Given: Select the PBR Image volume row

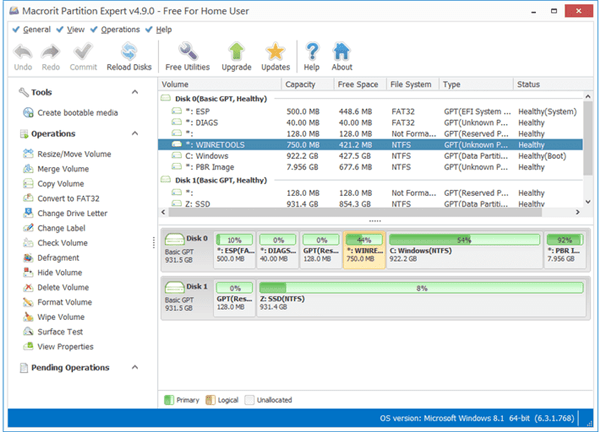Looking at the screenshot, I should tap(370, 167).
